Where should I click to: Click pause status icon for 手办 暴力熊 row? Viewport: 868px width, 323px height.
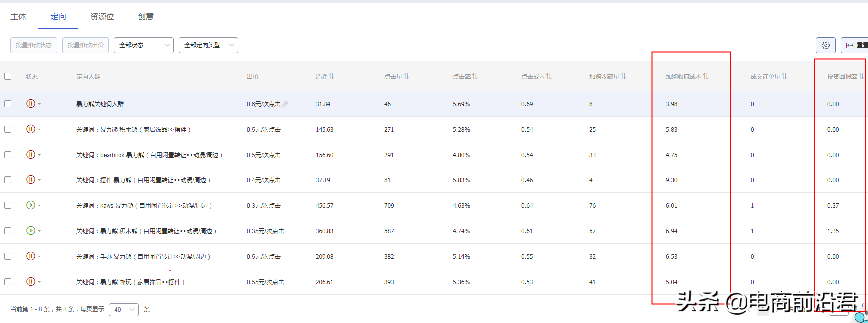[31, 256]
